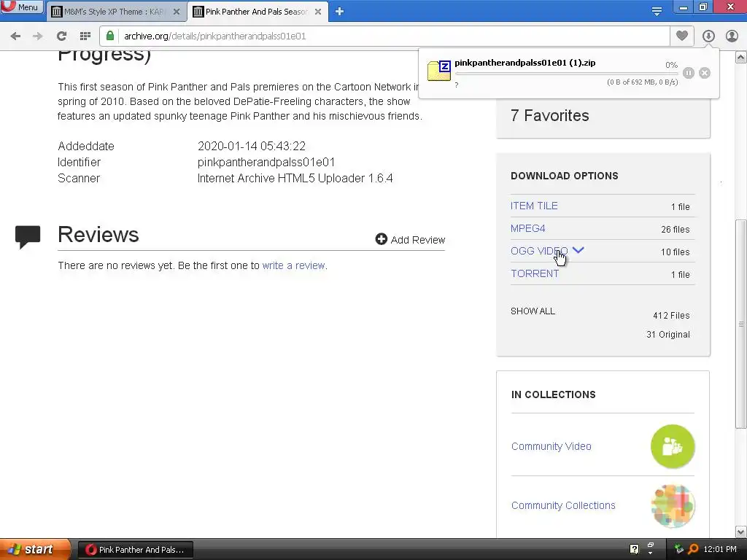Screen dimensions: 747x560
Task: Follow the write a review link
Action: [x=294, y=265]
